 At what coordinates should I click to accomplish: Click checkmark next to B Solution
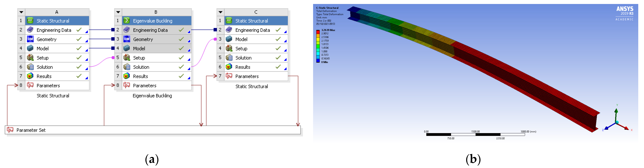[x=181, y=67]
